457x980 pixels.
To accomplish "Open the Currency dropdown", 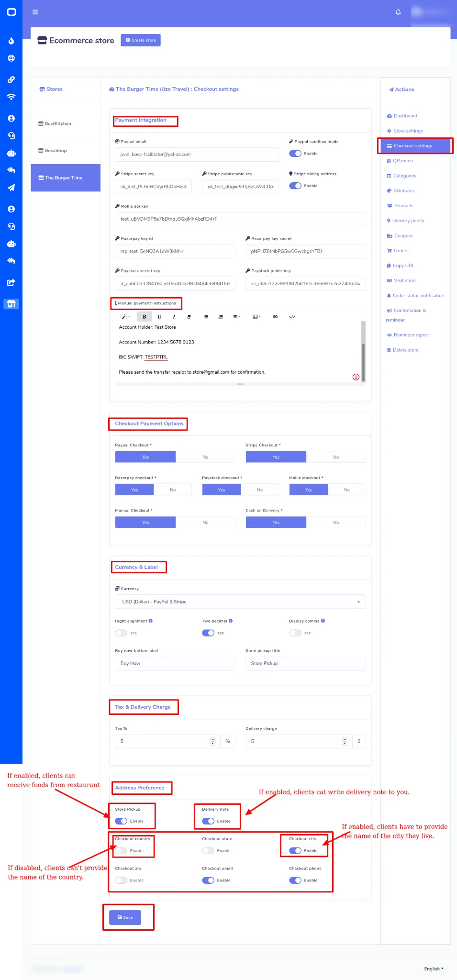I will [240, 601].
